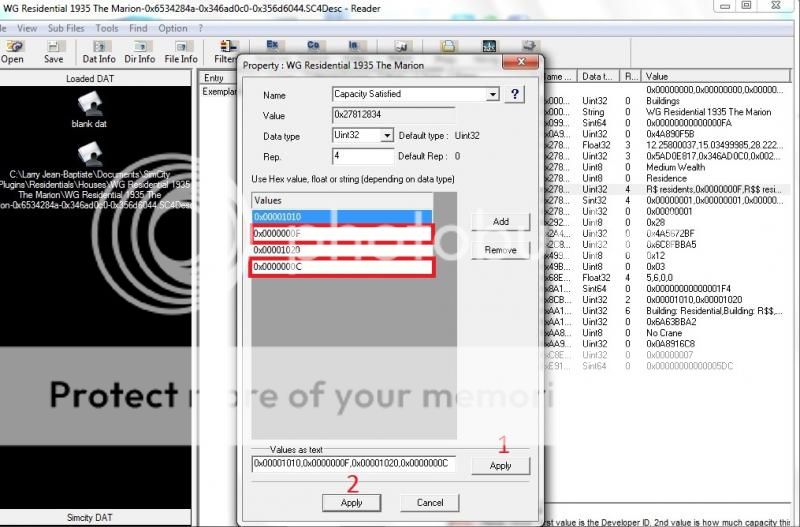The height and width of the screenshot is (527, 800).
Task: Open Dir Info from toolbar
Action: [x=139, y=52]
